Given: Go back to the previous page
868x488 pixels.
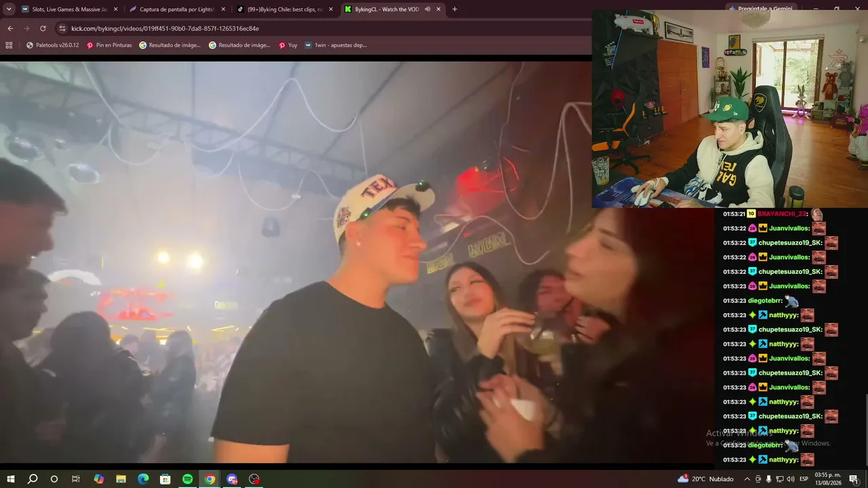Looking at the screenshot, I should tap(10, 28).
